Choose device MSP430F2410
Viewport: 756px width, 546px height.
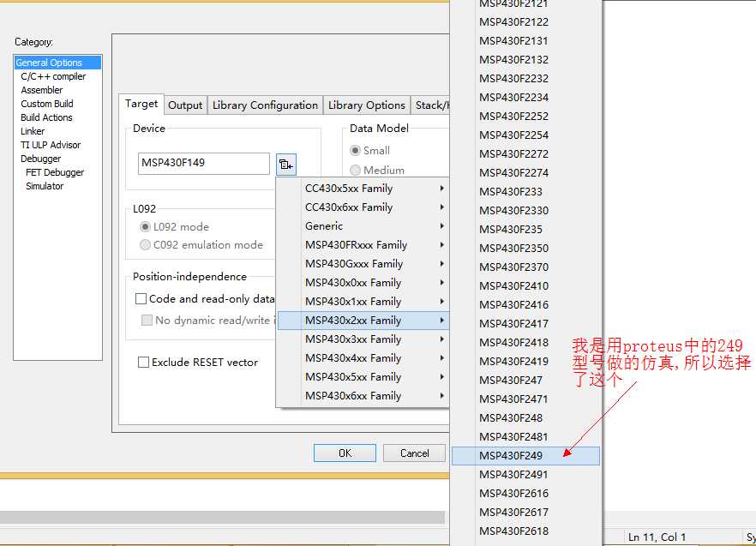[x=525, y=285]
